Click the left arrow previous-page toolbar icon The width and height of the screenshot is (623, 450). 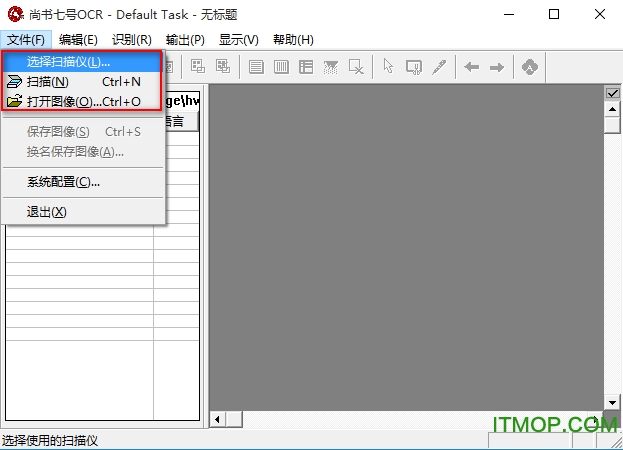[x=471, y=67]
